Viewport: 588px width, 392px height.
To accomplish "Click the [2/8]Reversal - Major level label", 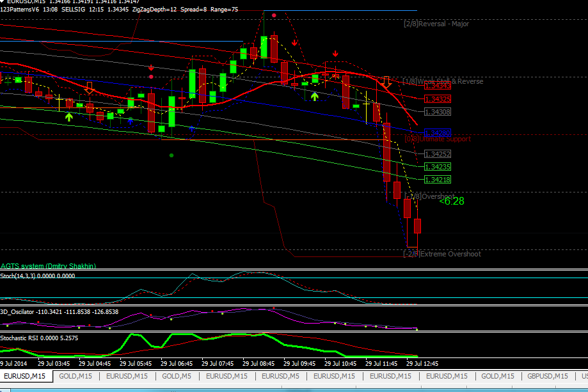I will [x=436, y=24].
